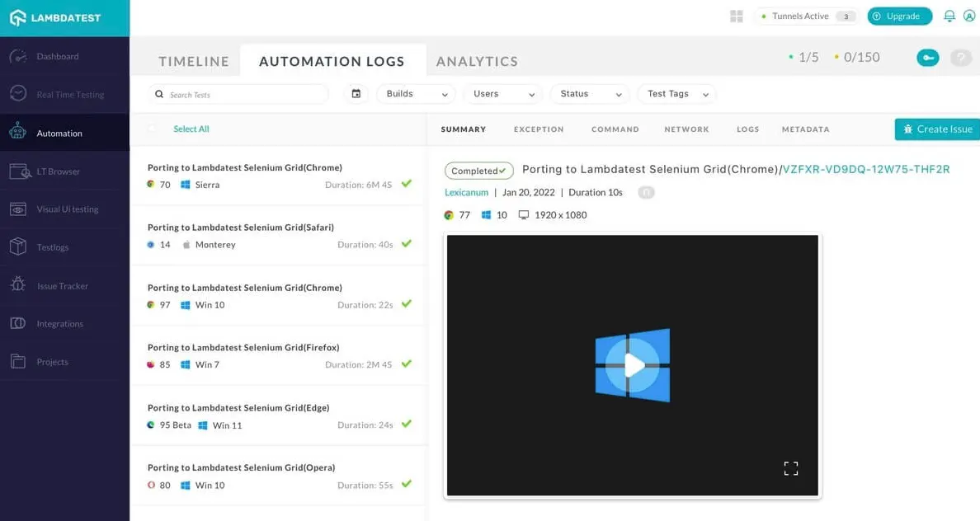This screenshot has height=521, width=980.
Task: Select the Safari 14 Monterey test
Action: click(279, 236)
